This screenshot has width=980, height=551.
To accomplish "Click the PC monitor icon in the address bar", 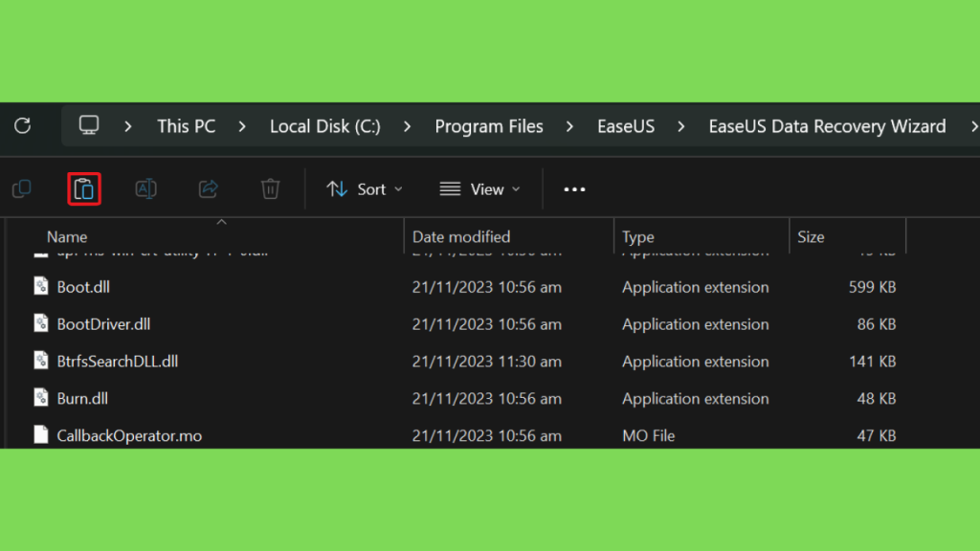I will [x=89, y=125].
